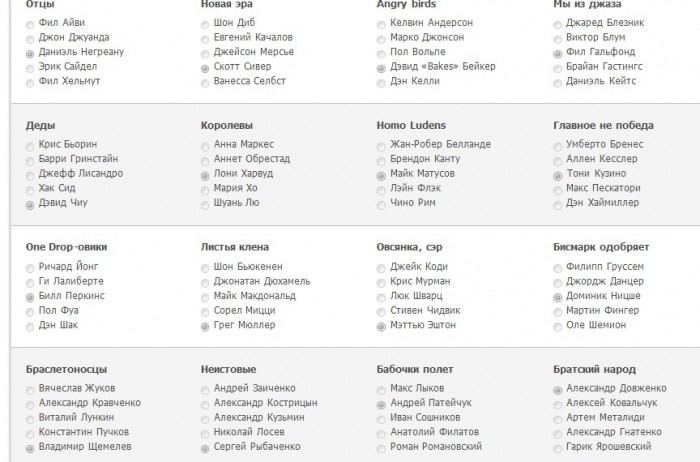700x462 pixels.
Task: Select Гарик Ярошевский radio button
Action: tap(557, 447)
